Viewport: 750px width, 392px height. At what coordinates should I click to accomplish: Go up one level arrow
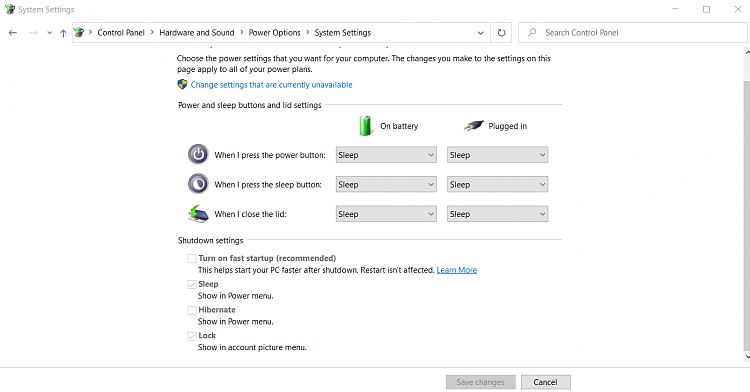[x=63, y=33]
